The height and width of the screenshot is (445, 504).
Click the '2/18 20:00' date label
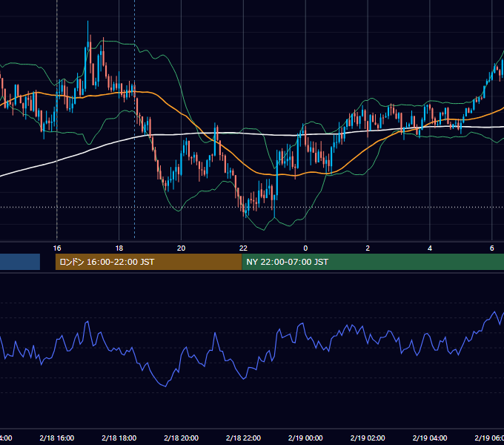click(182, 438)
